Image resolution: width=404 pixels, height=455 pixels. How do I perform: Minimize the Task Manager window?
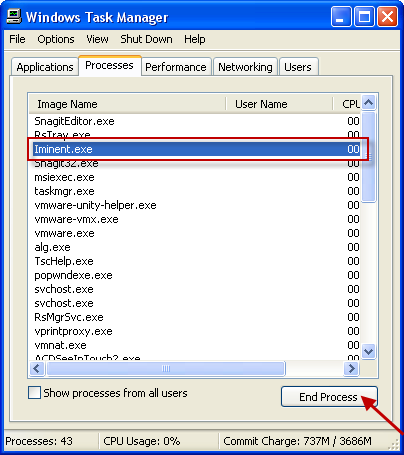tap(341, 16)
